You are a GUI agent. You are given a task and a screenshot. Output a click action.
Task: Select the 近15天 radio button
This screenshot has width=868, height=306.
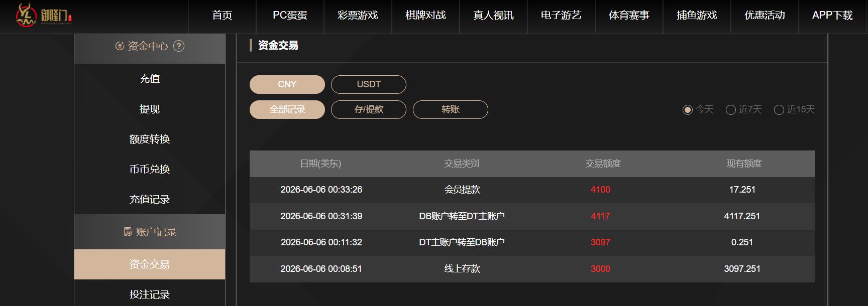point(779,110)
